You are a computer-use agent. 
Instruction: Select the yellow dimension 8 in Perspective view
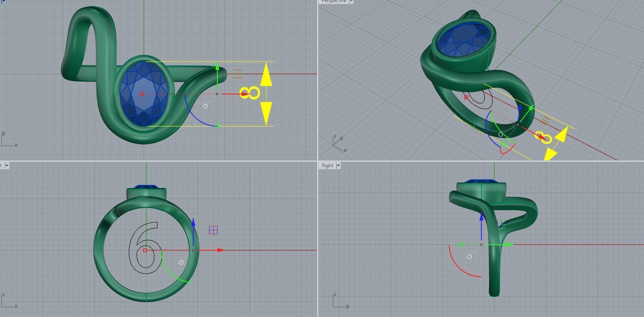point(542,137)
